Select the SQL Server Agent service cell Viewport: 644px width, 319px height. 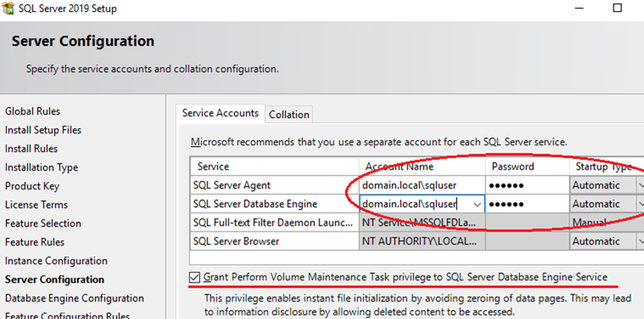tap(275, 185)
